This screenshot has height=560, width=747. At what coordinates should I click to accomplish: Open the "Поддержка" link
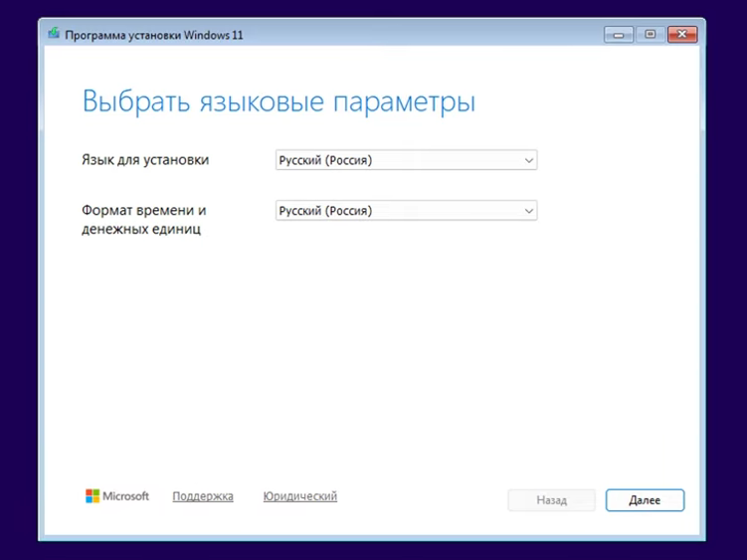coord(203,496)
